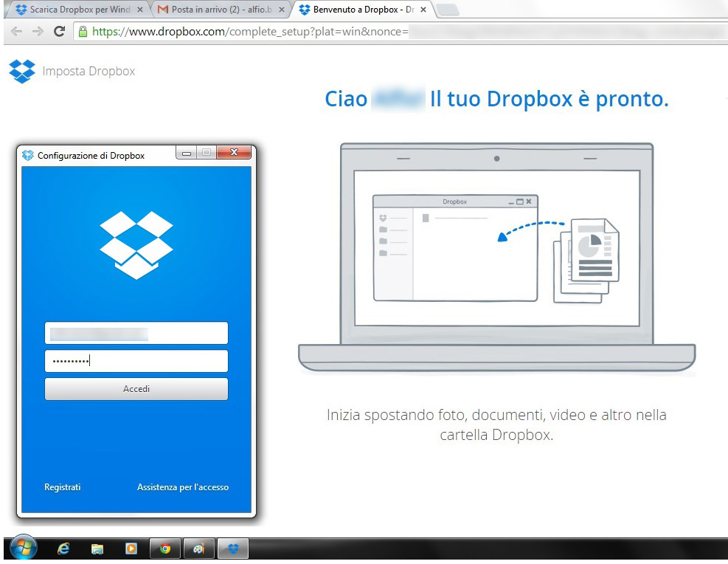The image size is (728, 564).
Task: Launch Internet Explorer from the taskbar
Action: 63,548
